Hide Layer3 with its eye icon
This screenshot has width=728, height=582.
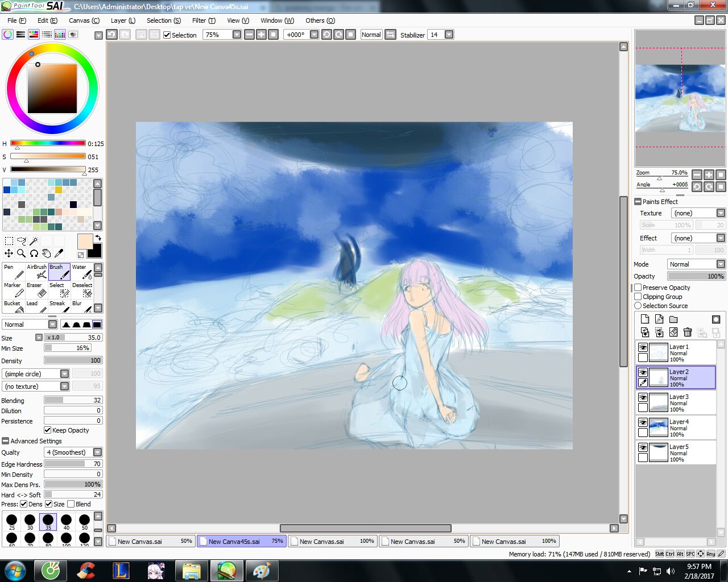(643, 397)
